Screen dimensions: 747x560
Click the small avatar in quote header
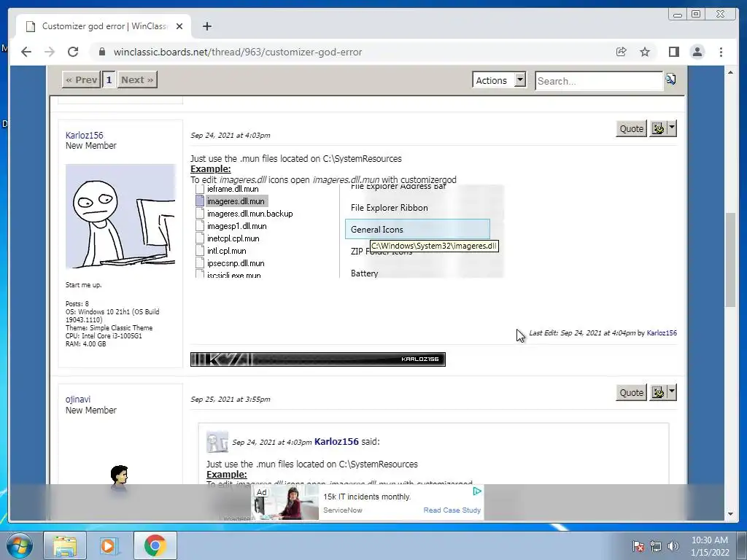[217, 442]
